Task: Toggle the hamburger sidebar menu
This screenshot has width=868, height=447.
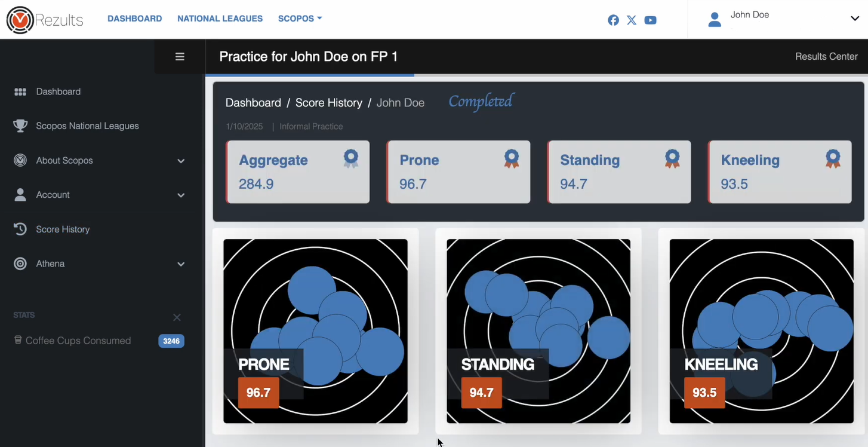Action: point(180,57)
